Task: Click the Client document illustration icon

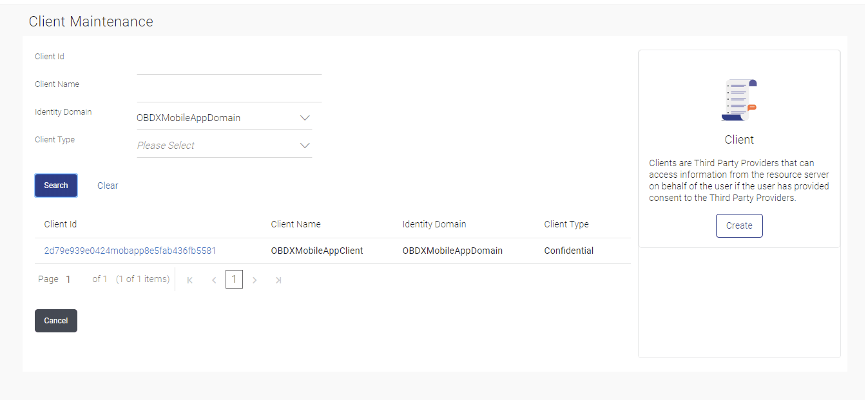Action: click(739, 100)
